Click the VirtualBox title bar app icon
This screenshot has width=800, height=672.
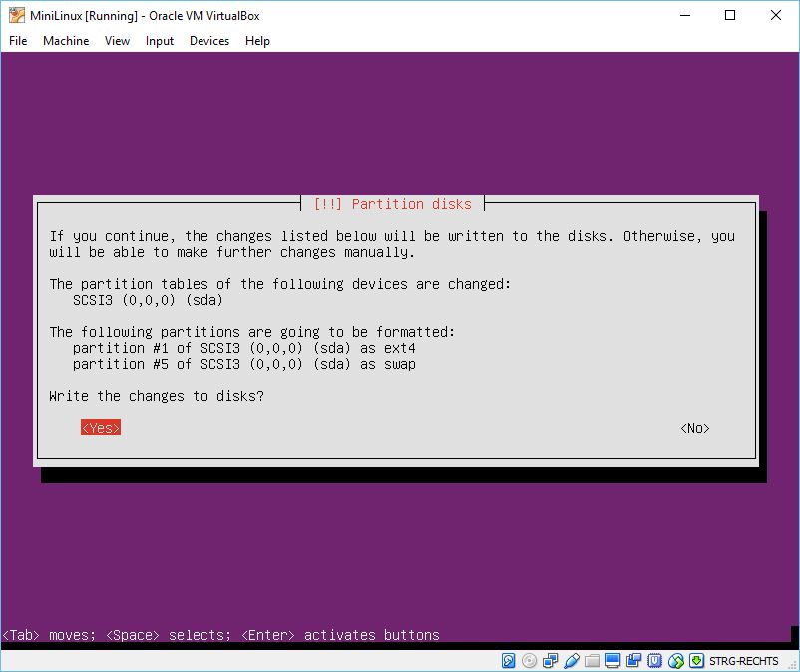pos(17,15)
